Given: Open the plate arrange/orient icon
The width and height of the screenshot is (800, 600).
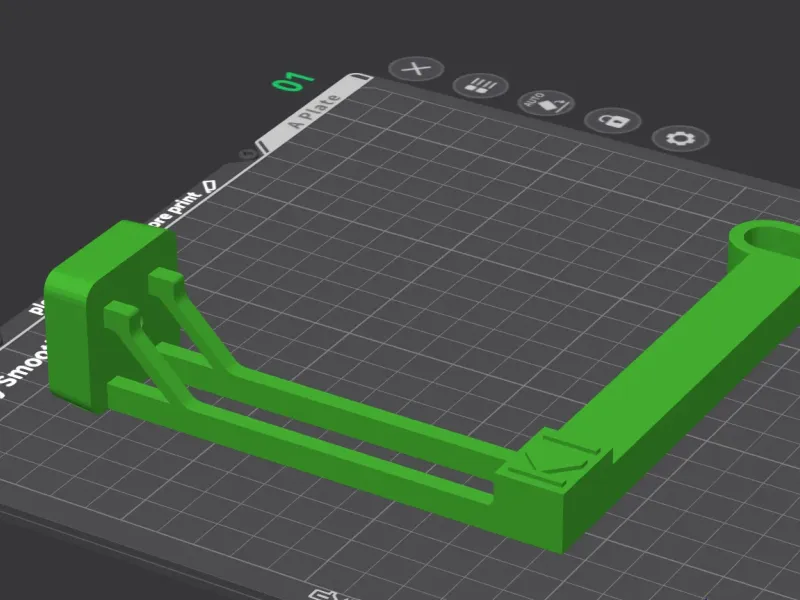Looking at the screenshot, I should point(481,85).
